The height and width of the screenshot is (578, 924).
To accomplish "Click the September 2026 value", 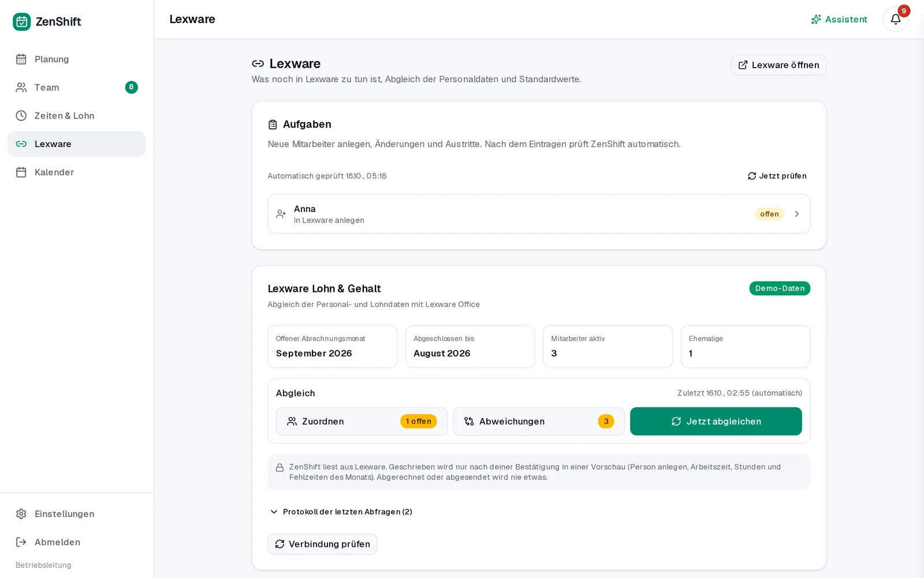I will click(x=314, y=353).
